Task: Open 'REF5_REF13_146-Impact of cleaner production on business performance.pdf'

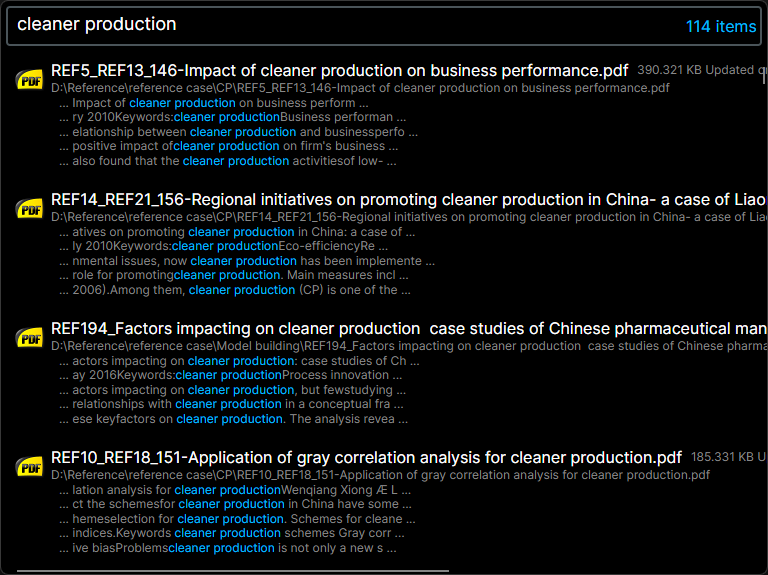Action: pos(339,71)
